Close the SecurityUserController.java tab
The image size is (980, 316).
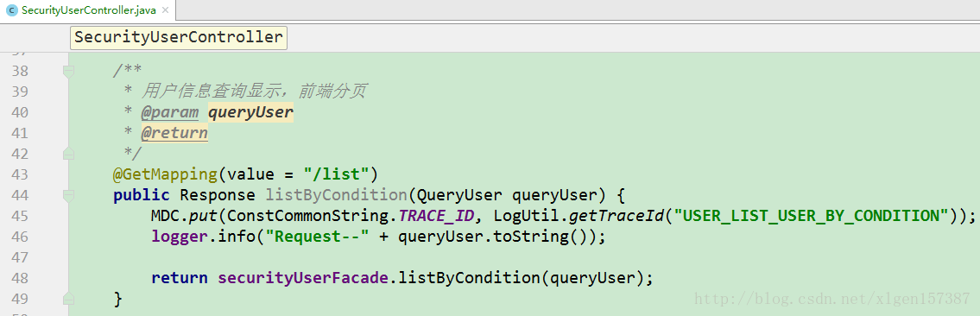pyautogui.click(x=164, y=10)
